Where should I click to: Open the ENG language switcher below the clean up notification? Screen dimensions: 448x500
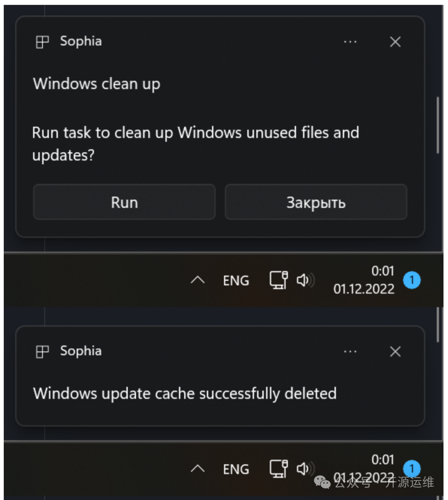236,281
